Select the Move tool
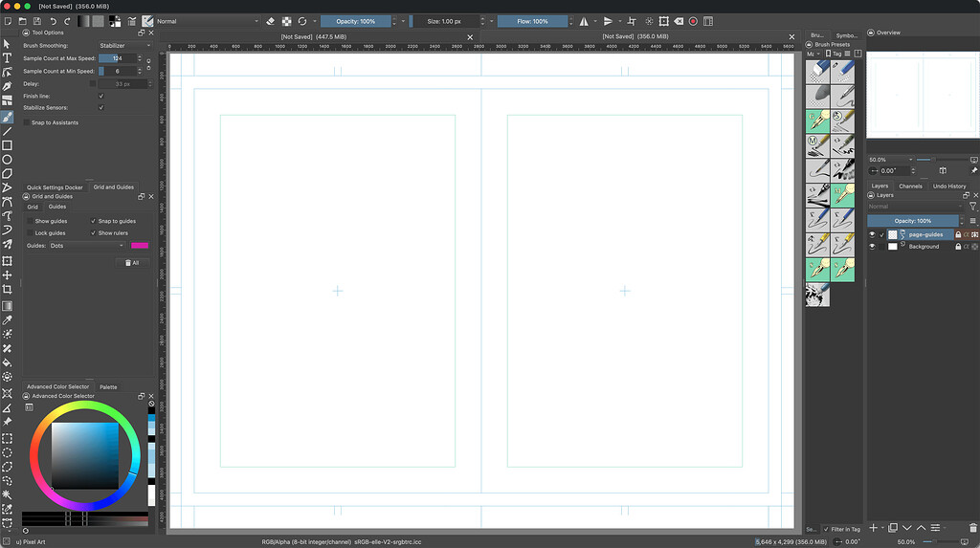Screen dimensions: 980x548 (7, 274)
